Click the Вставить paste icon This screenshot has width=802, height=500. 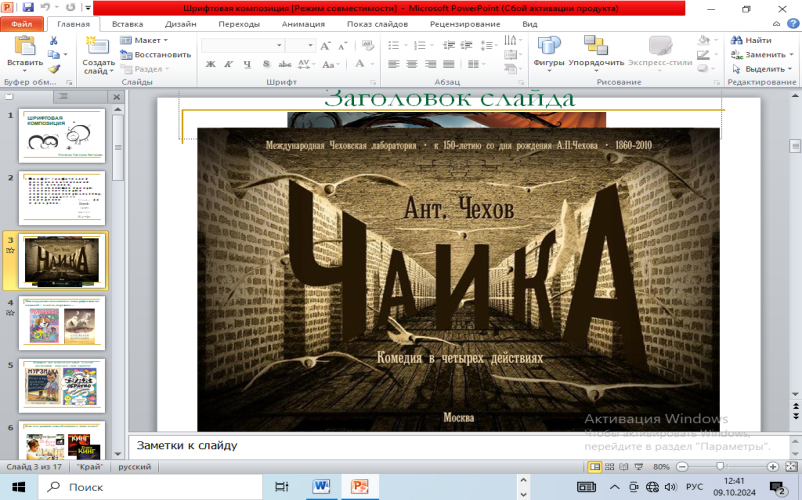point(25,46)
